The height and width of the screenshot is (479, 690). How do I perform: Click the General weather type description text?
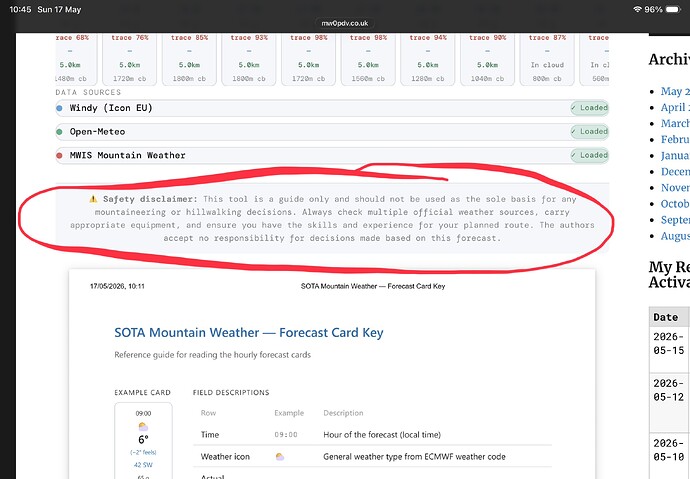pyautogui.click(x=414, y=457)
